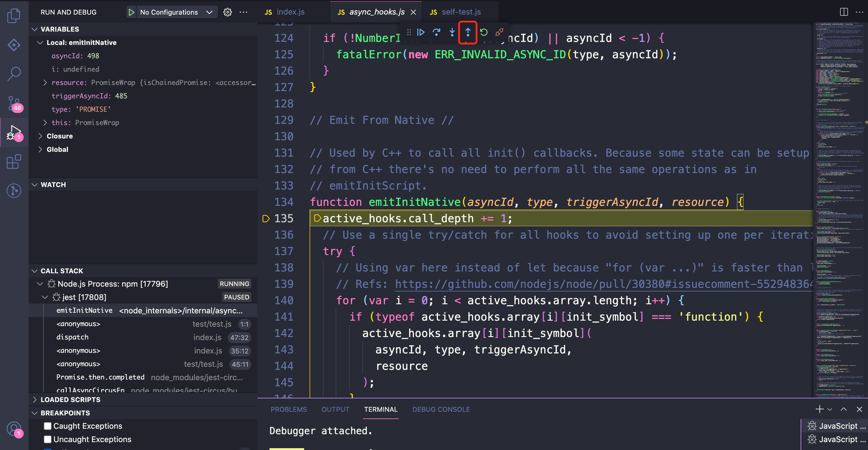Click Restart in the debug toolbar
This screenshot has width=868, height=450.
click(x=483, y=32)
